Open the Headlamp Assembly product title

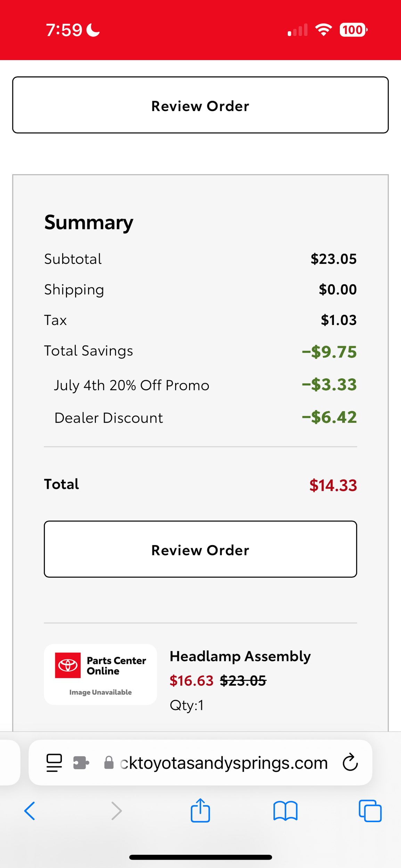point(240,656)
